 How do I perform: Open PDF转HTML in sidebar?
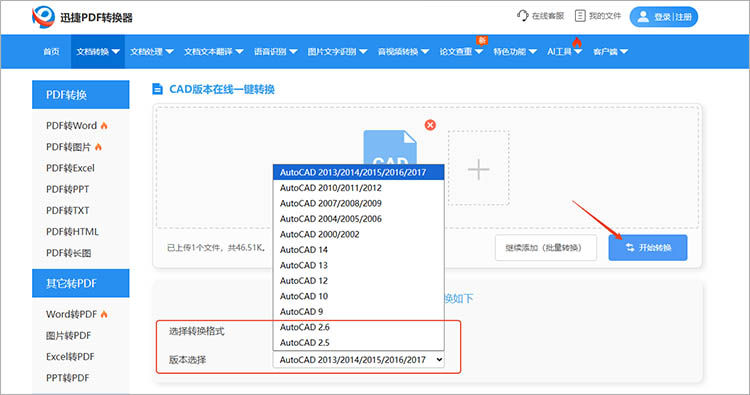[72, 232]
